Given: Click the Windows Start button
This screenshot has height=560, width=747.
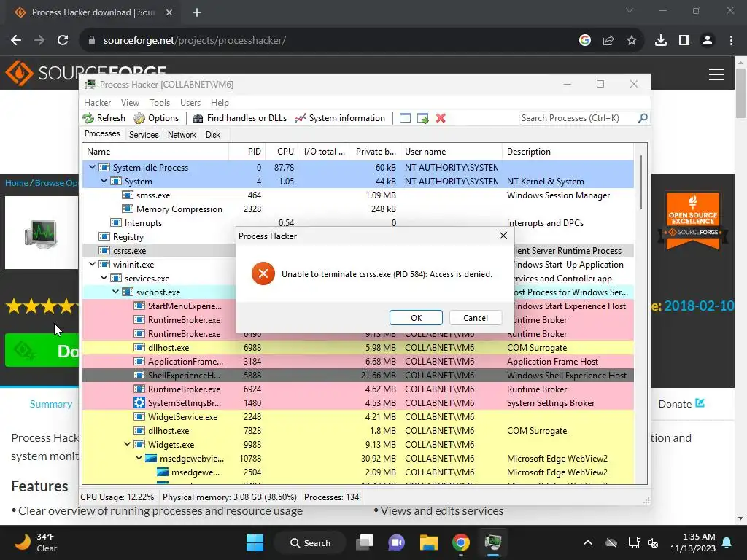Looking at the screenshot, I should point(255,542).
